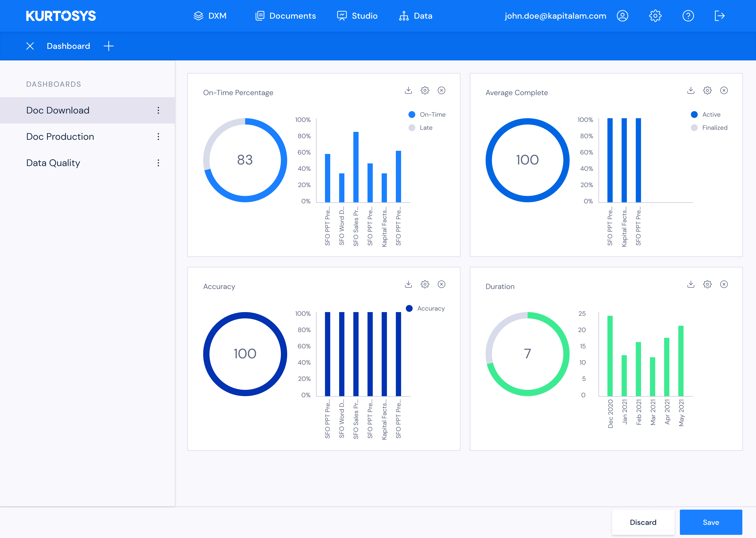Click the Discard button

(643, 522)
